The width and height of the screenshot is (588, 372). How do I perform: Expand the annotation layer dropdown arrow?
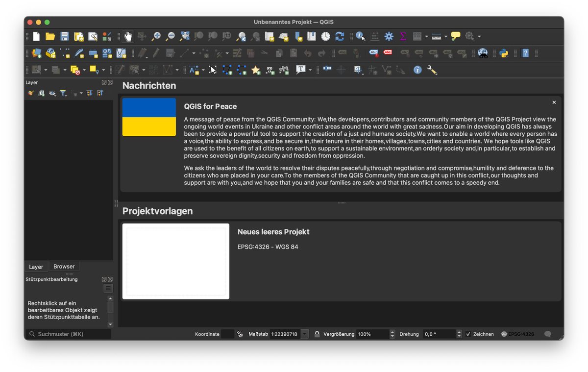coord(203,70)
